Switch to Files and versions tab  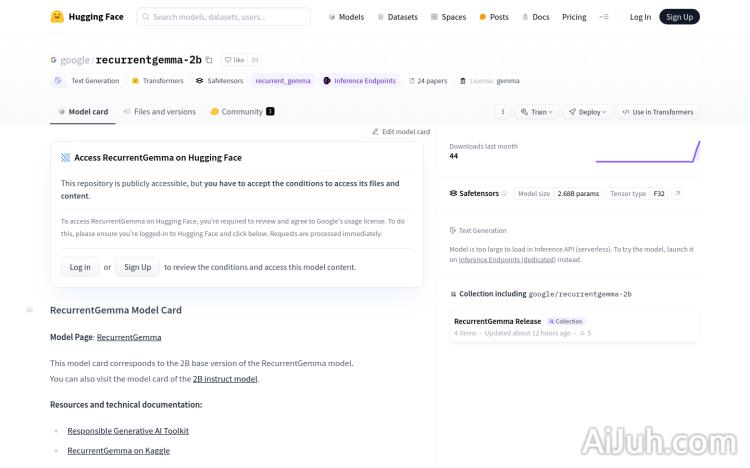coord(159,112)
